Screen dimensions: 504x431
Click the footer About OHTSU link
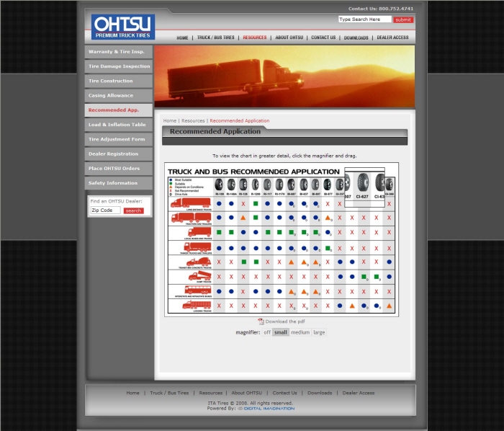click(x=246, y=393)
